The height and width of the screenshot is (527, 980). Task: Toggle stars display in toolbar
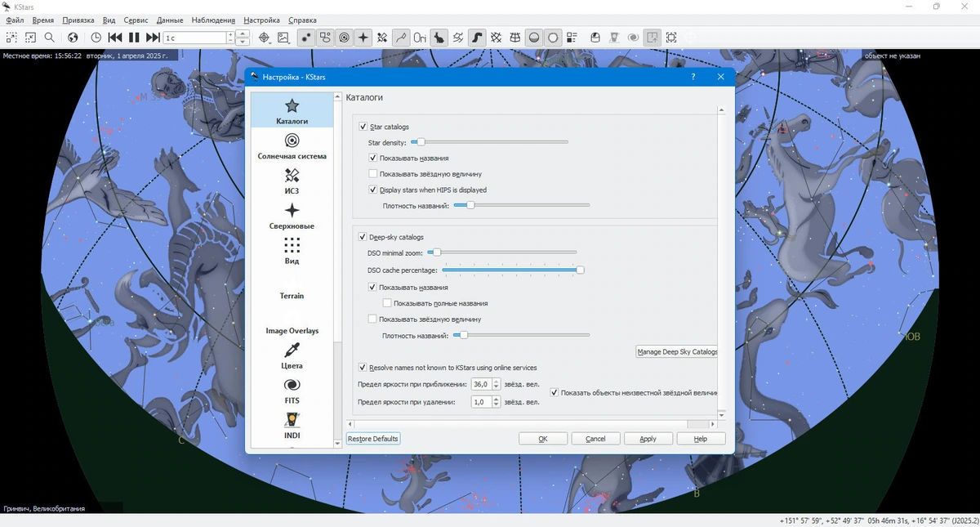point(307,37)
